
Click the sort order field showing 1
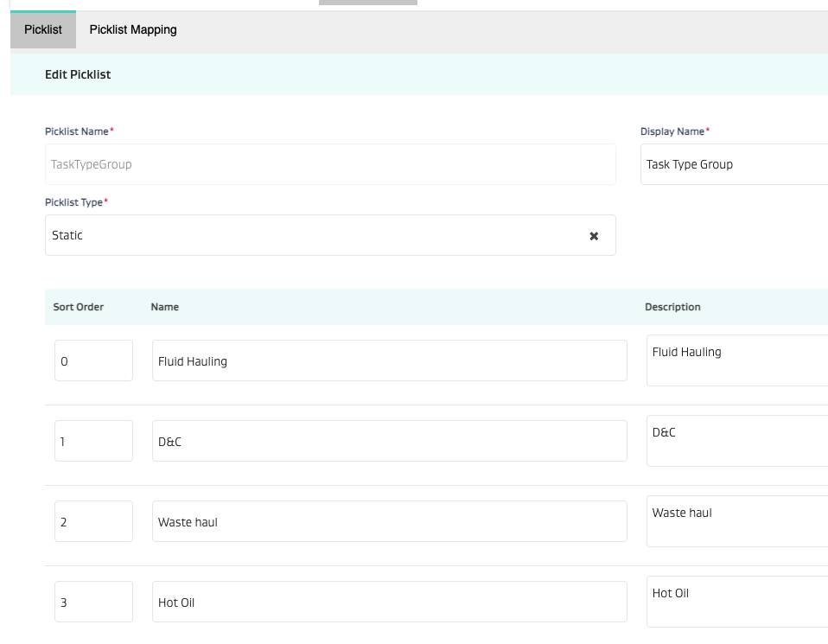point(93,442)
